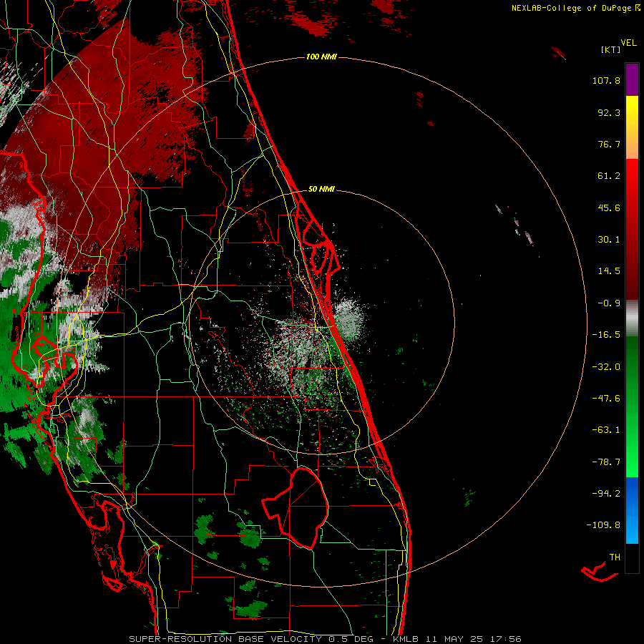Select the SUPER-RESOLUTION BASE VELOCITY caption
The image size is (644, 644).
click(227, 639)
